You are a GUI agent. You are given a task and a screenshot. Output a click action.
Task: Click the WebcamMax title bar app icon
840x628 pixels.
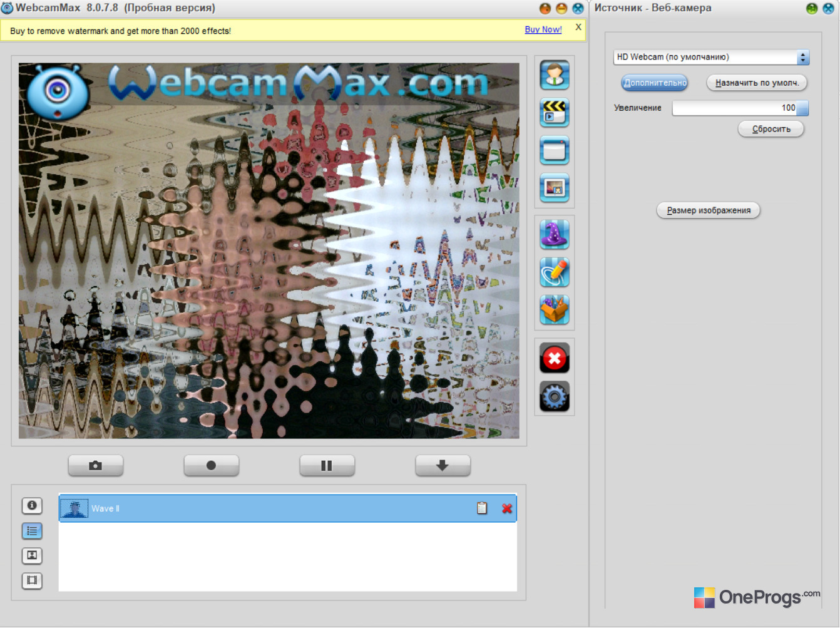point(8,8)
